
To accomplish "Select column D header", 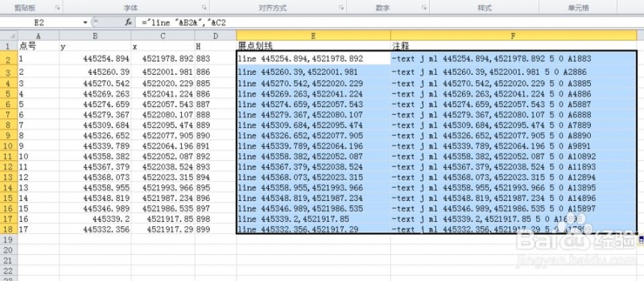I will tap(216, 35).
